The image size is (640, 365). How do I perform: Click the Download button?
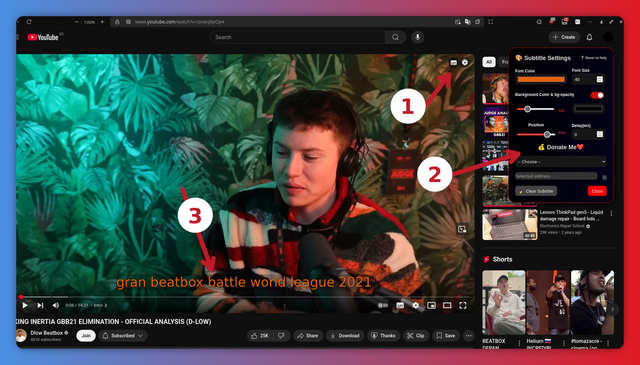[x=345, y=336]
